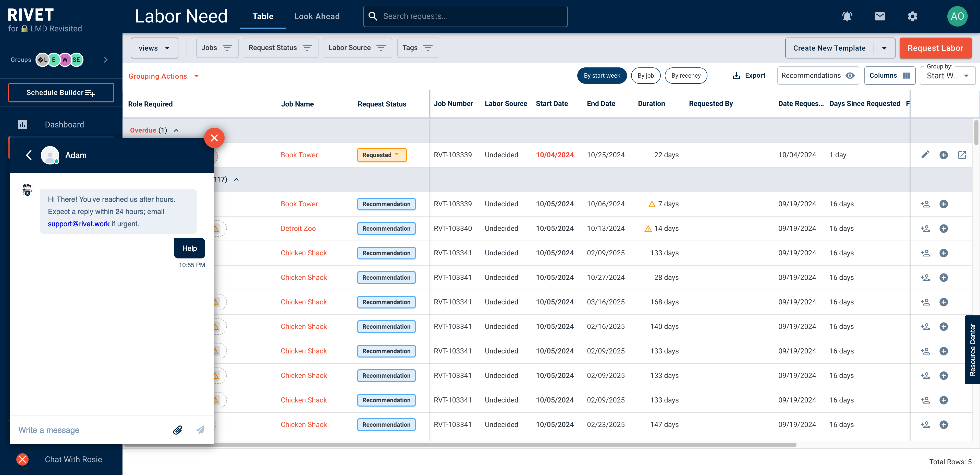Screen dimensions: 980x475
Task: Open overdue Book Tower request in new window icon
Action: pyautogui.click(x=962, y=155)
